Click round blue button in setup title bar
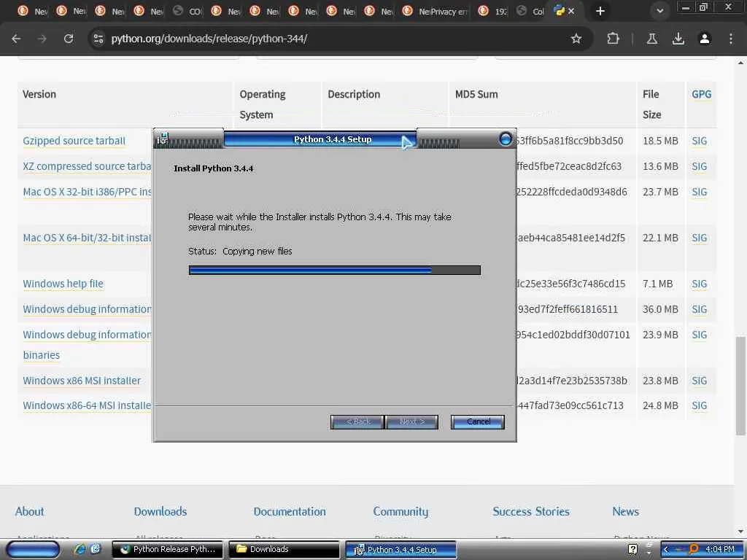The width and height of the screenshot is (747, 560). pyautogui.click(x=505, y=139)
